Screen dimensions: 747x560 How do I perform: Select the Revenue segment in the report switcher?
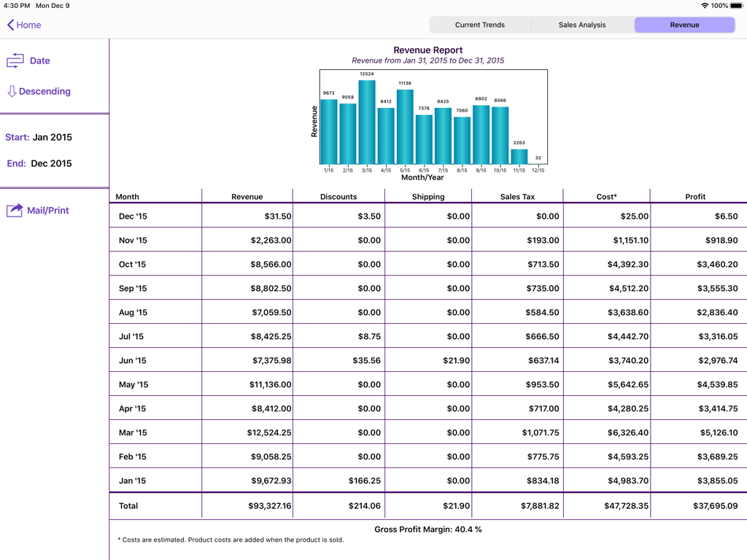click(x=684, y=24)
